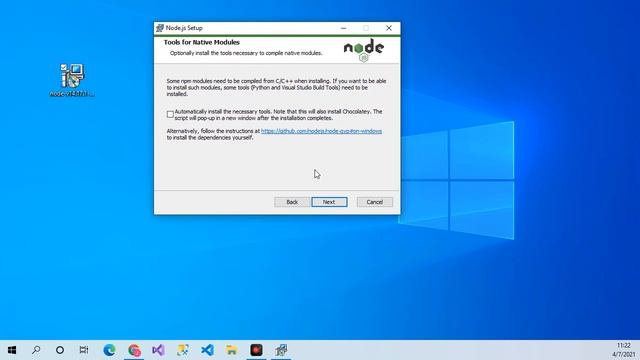Open the colorful app icon left of VS Code
The image size is (640, 360).
183,350
